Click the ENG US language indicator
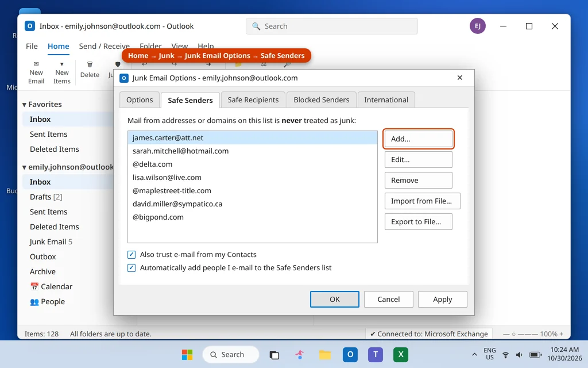Screen dimensions: 588x368 [x=489, y=354]
